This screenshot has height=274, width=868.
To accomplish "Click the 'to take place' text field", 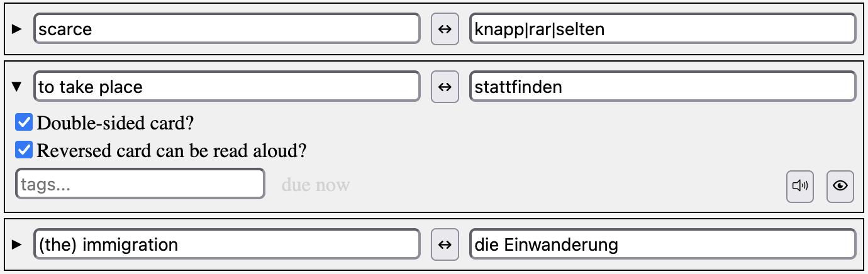I will 226,87.
